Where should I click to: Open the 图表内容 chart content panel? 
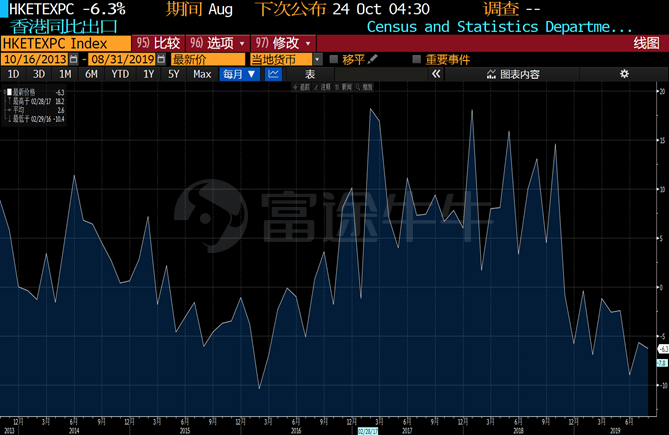[x=513, y=74]
